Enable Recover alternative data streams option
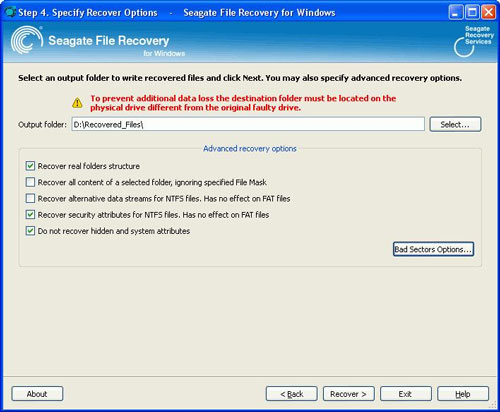500x412 pixels. (30, 198)
